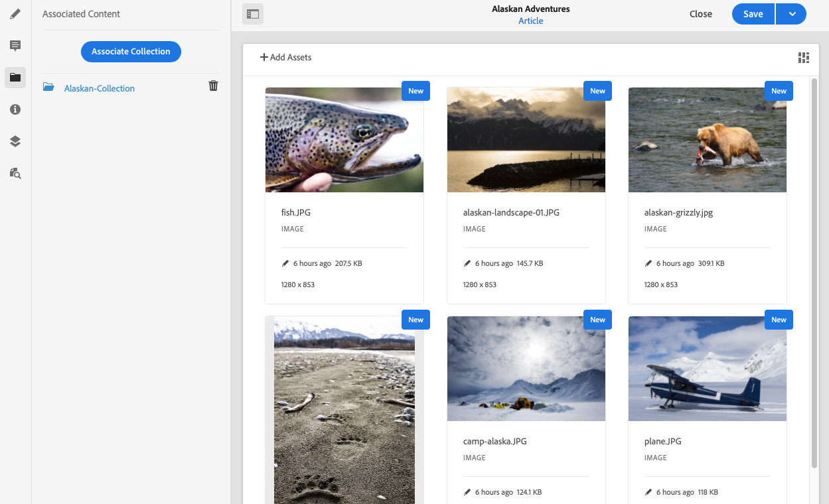Screen dimensions: 829x504
Task: Click the plane.JPG file name
Action: 663,442
